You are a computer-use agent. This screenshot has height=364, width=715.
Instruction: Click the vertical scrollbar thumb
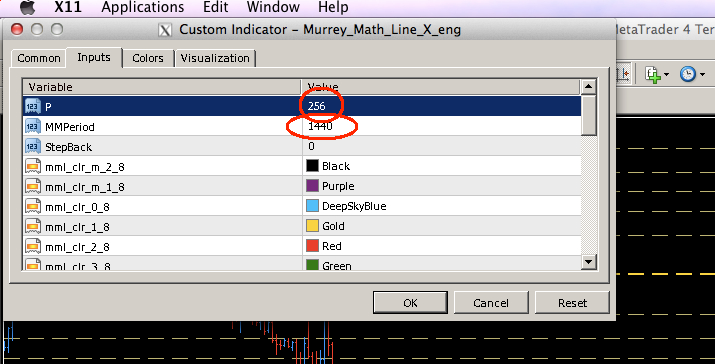pyautogui.click(x=588, y=115)
